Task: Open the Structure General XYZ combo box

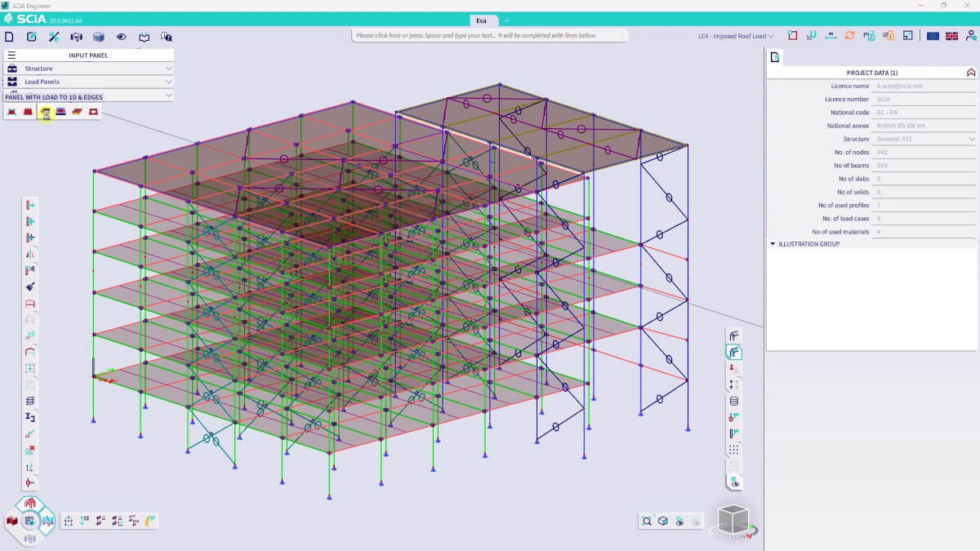Action: point(924,139)
